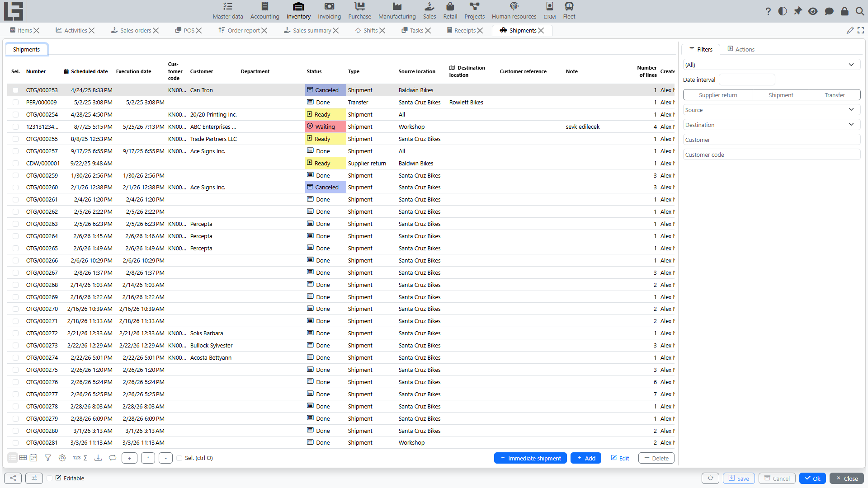Click the refresh grid icon
This screenshot has width=868, height=488.
coord(113,458)
